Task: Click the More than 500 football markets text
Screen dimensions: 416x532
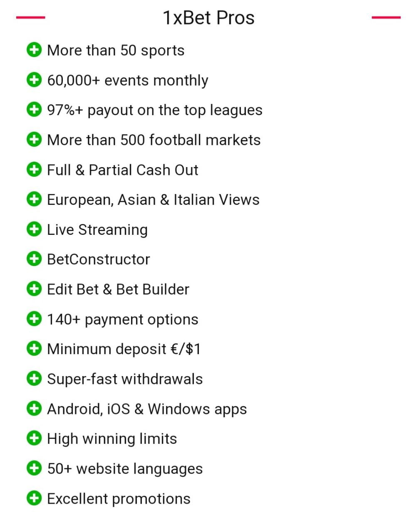Action: coord(154,140)
